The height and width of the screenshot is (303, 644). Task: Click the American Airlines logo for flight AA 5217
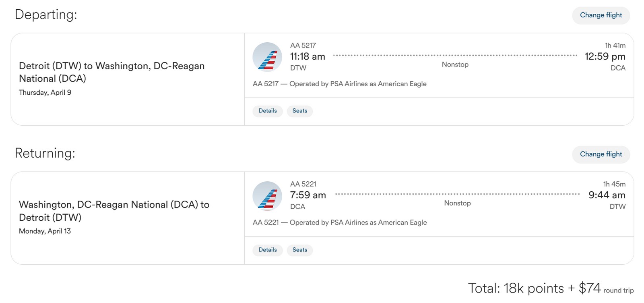point(267,57)
